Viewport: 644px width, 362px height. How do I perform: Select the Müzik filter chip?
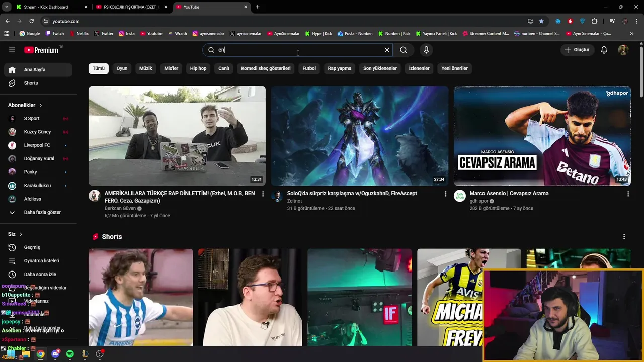coord(146,68)
